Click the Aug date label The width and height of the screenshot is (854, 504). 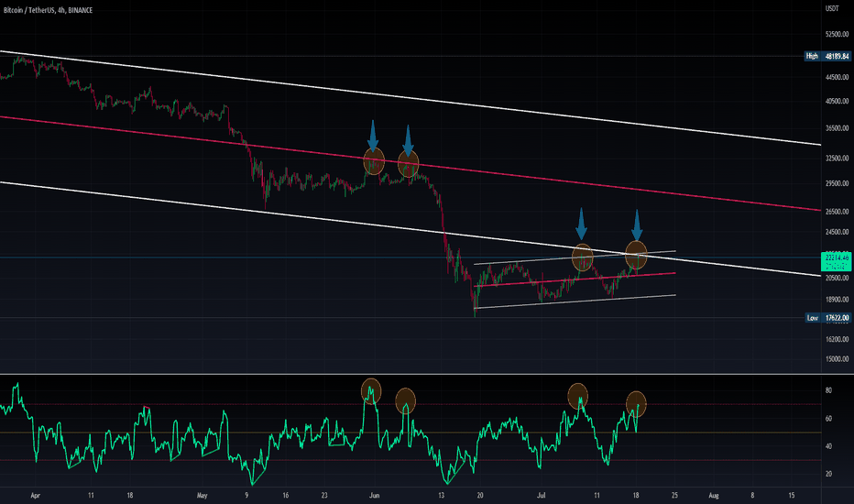click(x=714, y=496)
